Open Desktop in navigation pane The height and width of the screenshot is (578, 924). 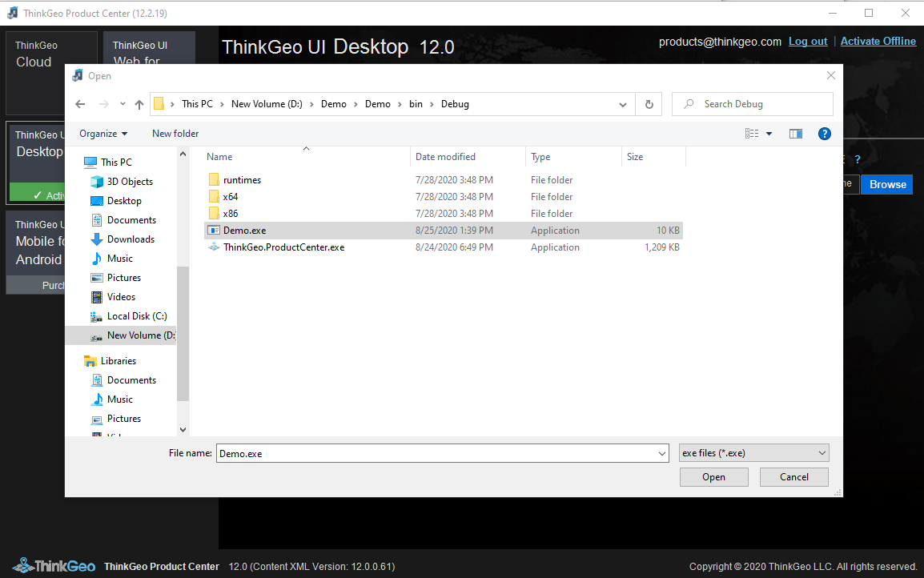coord(116,201)
